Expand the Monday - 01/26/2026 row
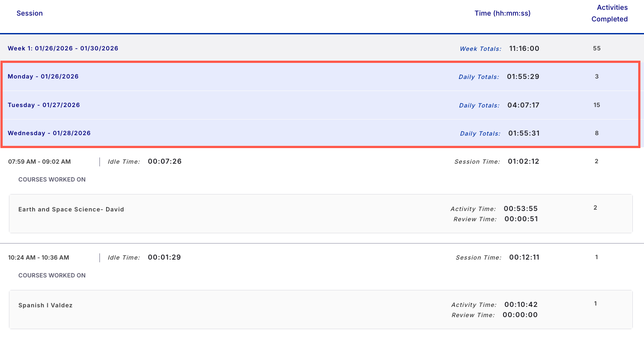Screen dimensions: 644x339 tap(321, 77)
